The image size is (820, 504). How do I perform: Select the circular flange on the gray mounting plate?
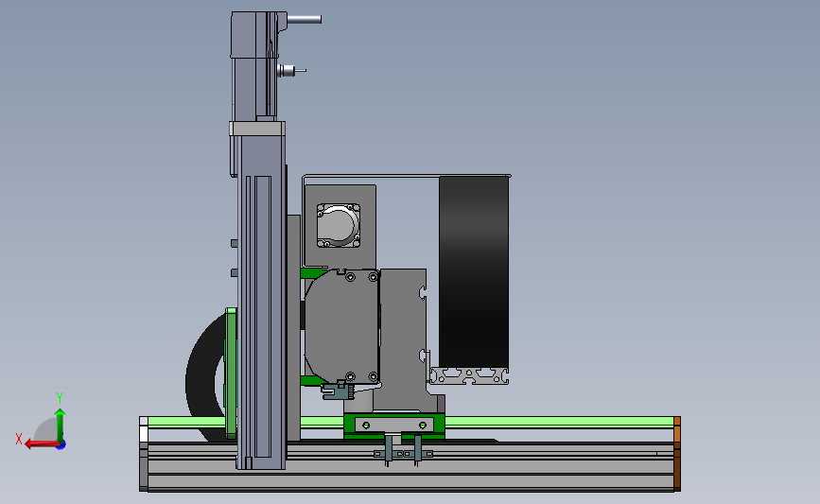point(339,225)
